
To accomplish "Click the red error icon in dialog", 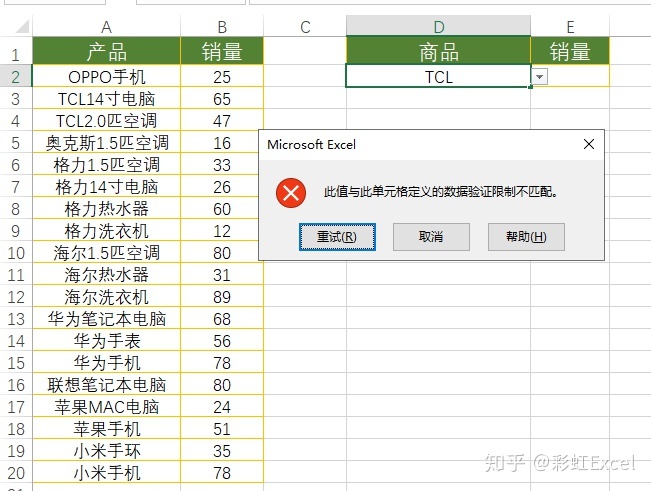I will (291, 193).
